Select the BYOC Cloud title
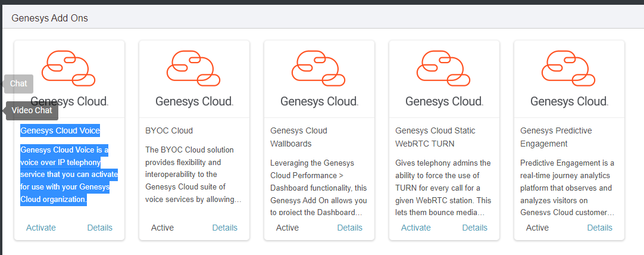The width and height of the screenshot is (644, 255). pos(169,131)
